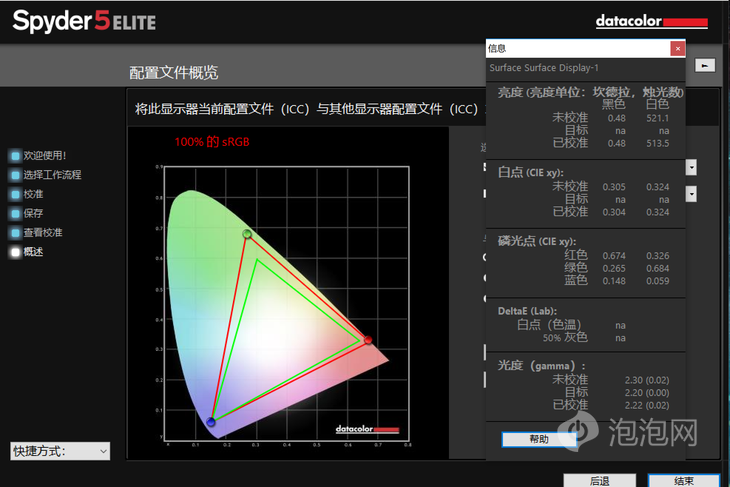Click 'Surface Surface Display-1' display name

544,68
